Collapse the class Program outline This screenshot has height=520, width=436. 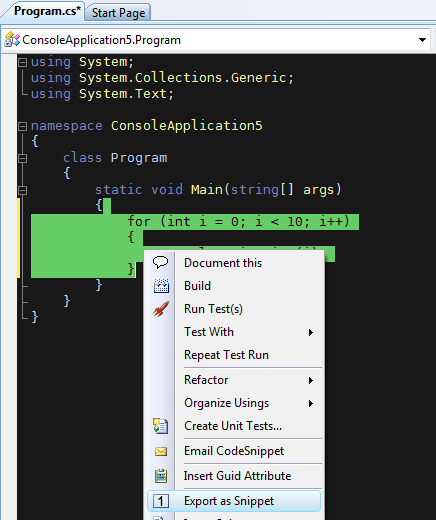coord(22,158)
